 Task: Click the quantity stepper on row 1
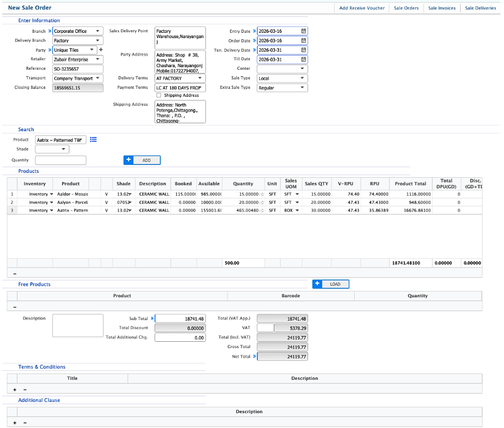pos(262,194)
